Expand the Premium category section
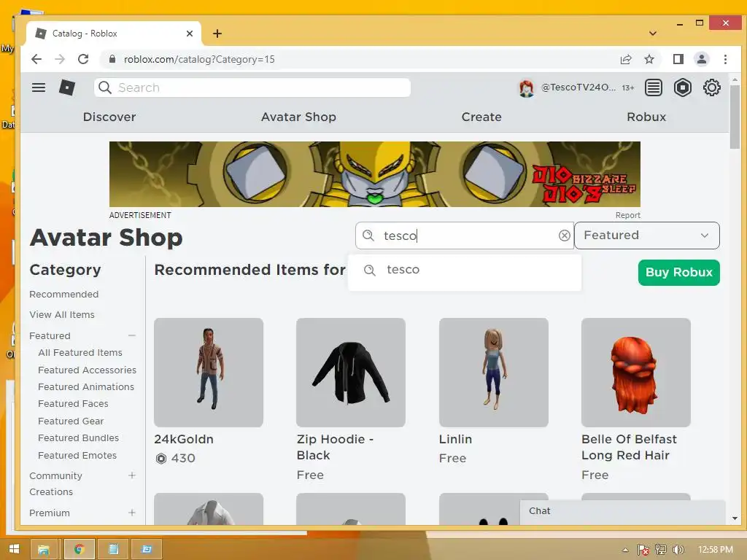The image size is (747, 560). coord(132,513)
